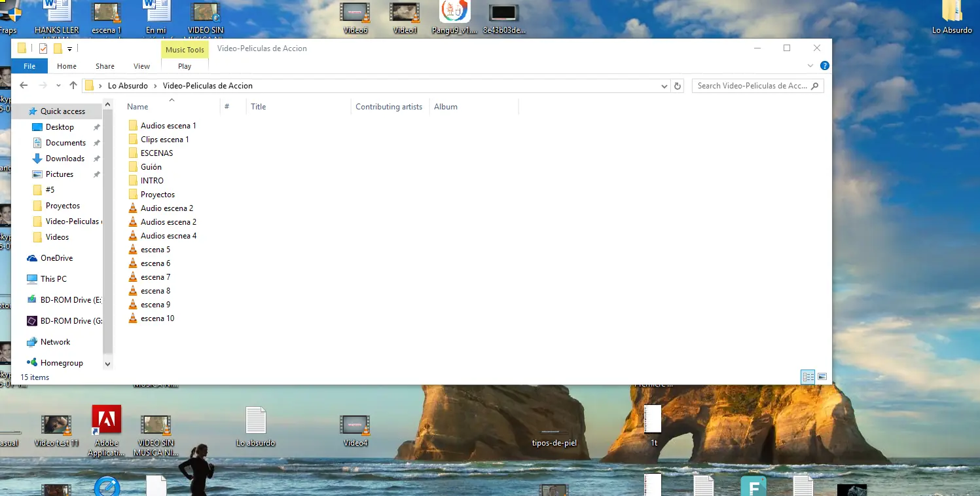Select the escena 8 media file
This screenshot has height=496, width=980.
pos(149,290)
